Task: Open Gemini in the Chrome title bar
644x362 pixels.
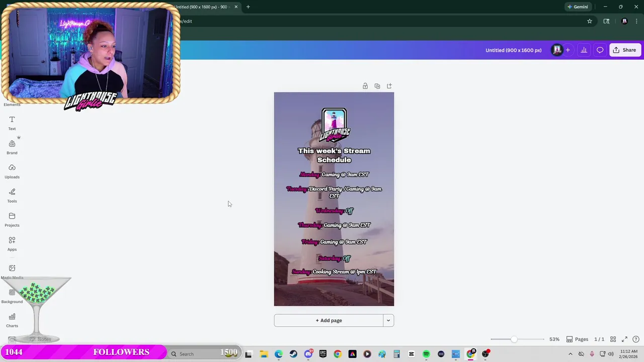Action: click(578, 7)
